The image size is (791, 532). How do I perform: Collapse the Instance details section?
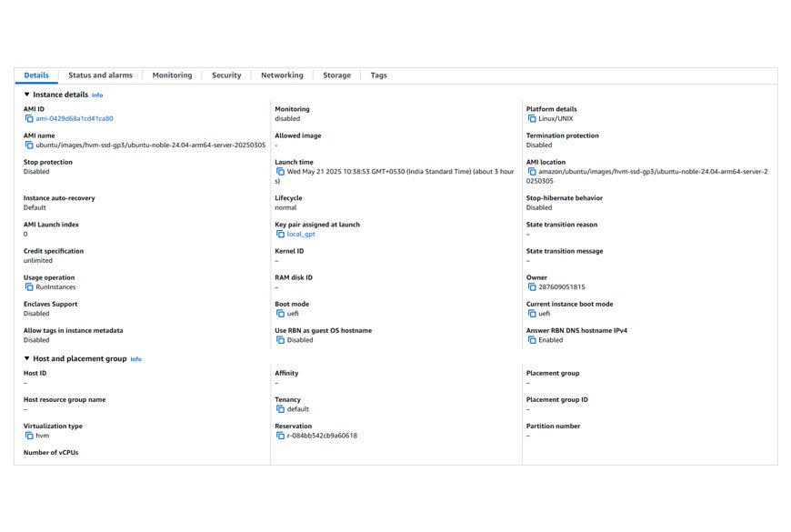[27, 95]
